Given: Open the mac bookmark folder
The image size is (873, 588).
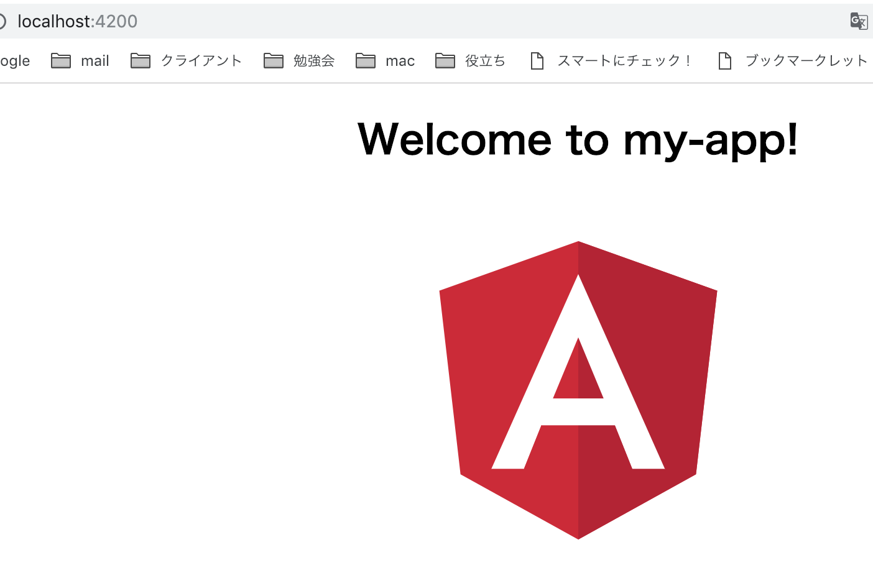Looking at the screenshot, I should 386,61.
